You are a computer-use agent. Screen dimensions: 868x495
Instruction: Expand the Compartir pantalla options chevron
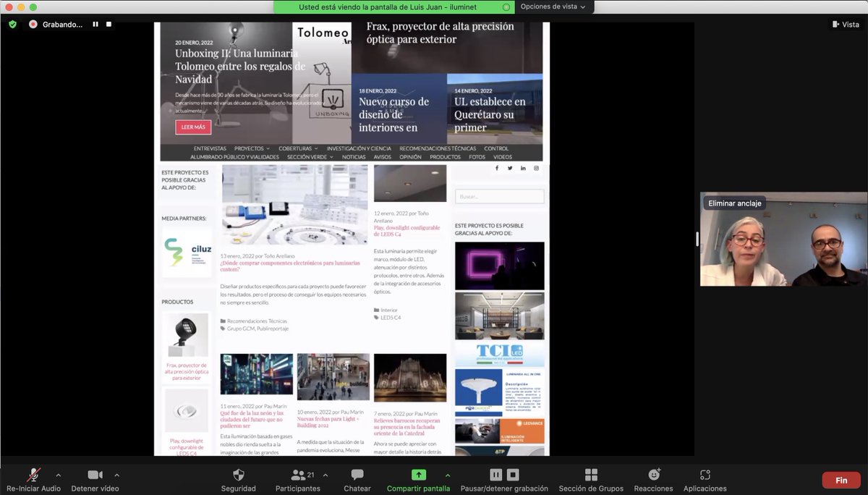point(448,475)
